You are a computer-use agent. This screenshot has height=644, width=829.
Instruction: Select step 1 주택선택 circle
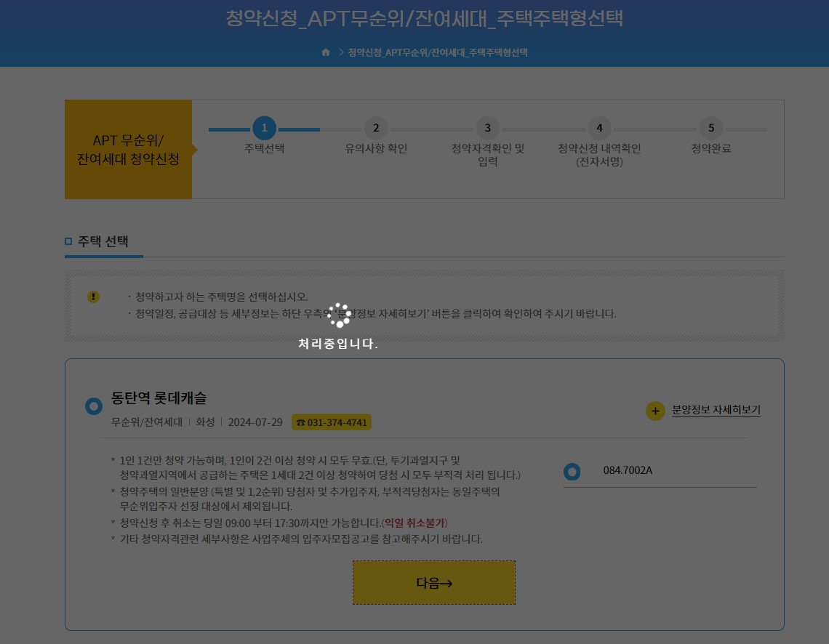click(265, 128)
